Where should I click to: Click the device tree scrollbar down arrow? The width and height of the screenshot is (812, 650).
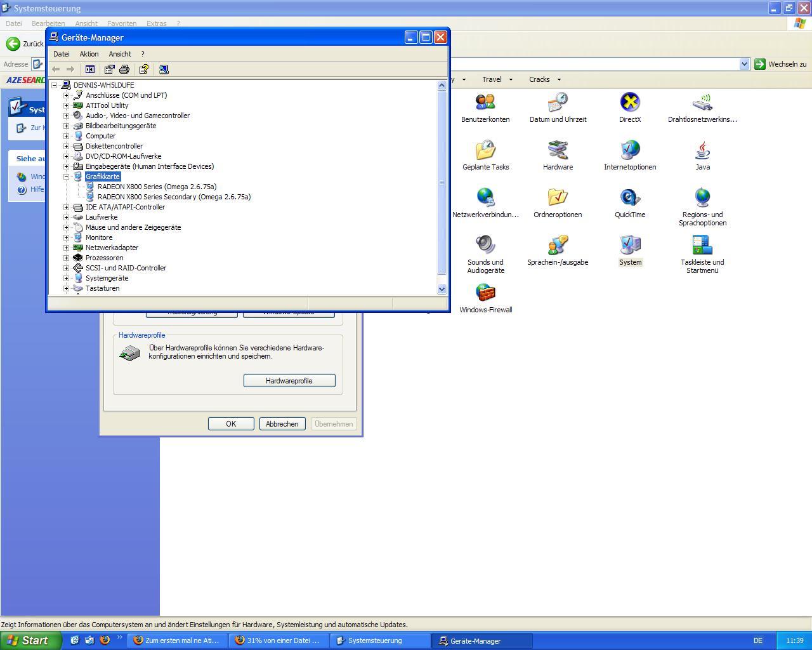(442, 289)
